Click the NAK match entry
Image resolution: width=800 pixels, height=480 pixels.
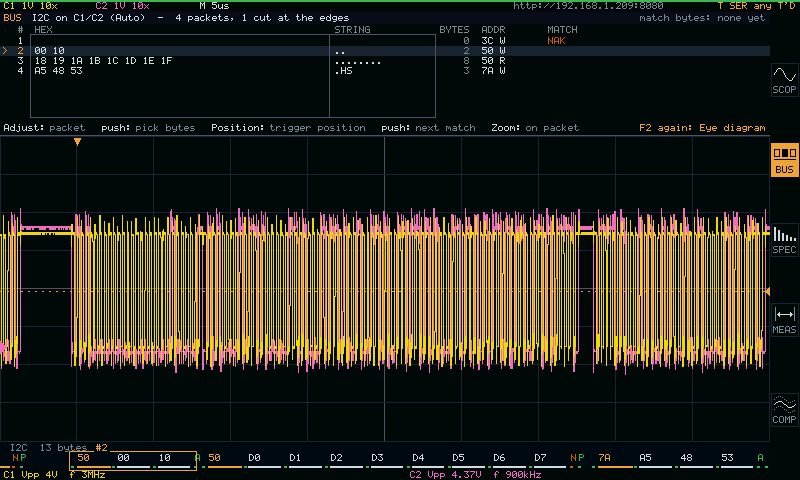click(x=556, y=41)
